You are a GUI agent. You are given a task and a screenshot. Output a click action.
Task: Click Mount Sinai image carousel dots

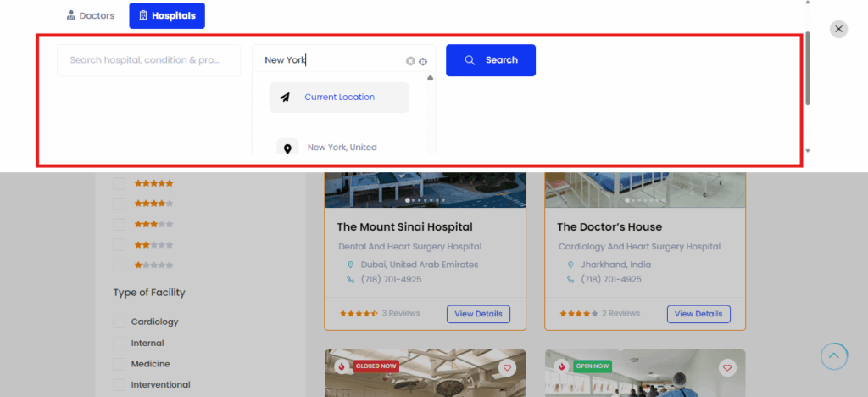426,200
